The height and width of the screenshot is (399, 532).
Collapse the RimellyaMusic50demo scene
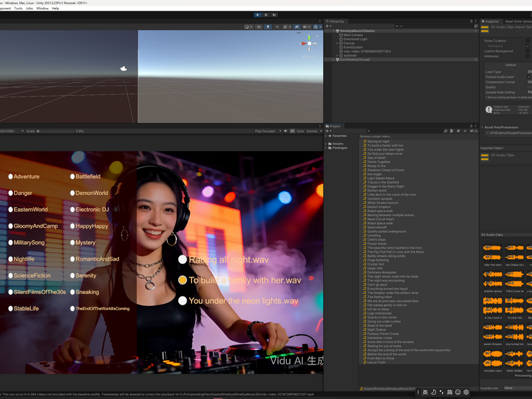click(334, 31)
